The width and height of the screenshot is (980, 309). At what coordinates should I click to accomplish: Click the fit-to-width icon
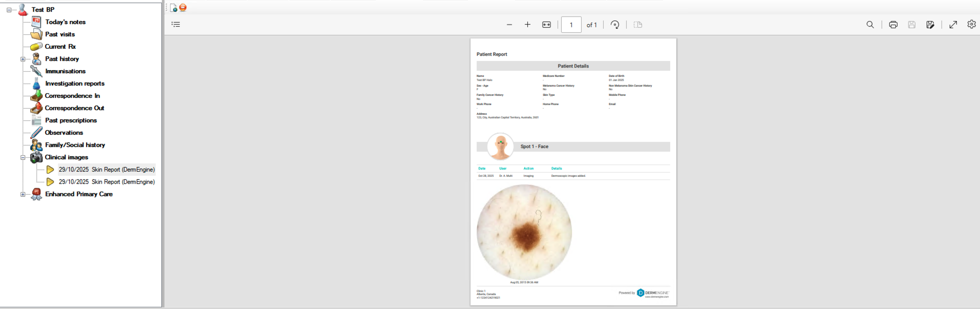click(546, 25)
